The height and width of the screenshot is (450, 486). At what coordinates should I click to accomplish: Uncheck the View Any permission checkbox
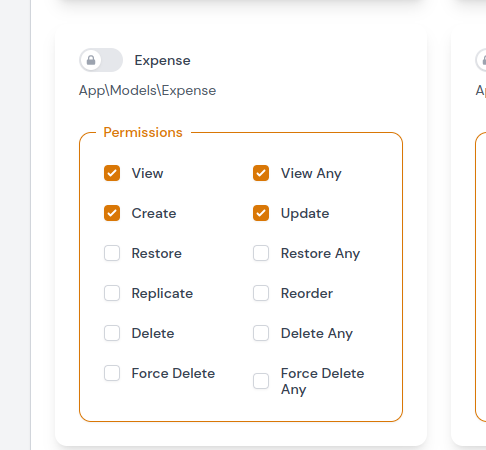coord(261,173)
